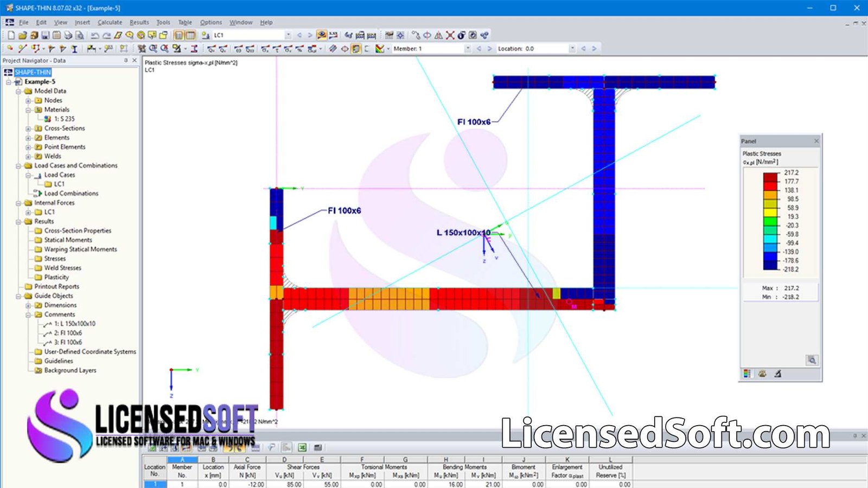Open the Results menu
Viewport: 868px width, 488px height.
(x=139, y=22)
